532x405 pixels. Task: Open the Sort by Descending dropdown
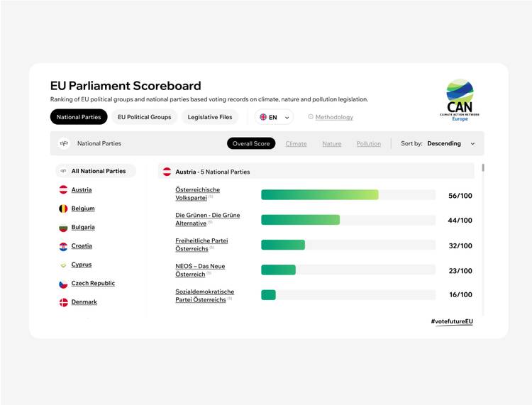(x=438, y=143)
